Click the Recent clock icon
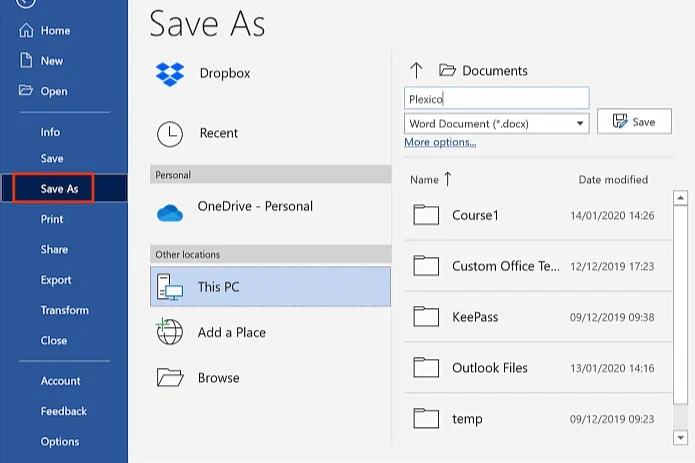 (170, 134)
